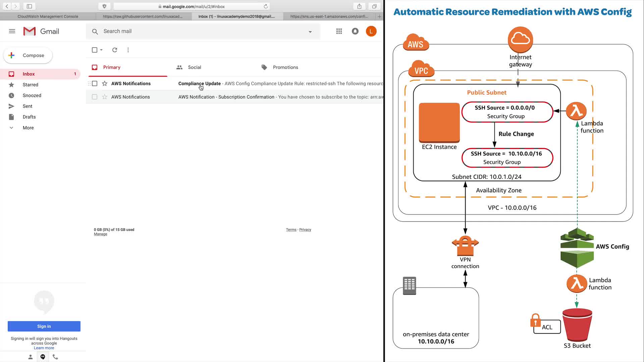Open the Google apps grid icon
This screenshot has width=644, height=362.
coord(339,31)
